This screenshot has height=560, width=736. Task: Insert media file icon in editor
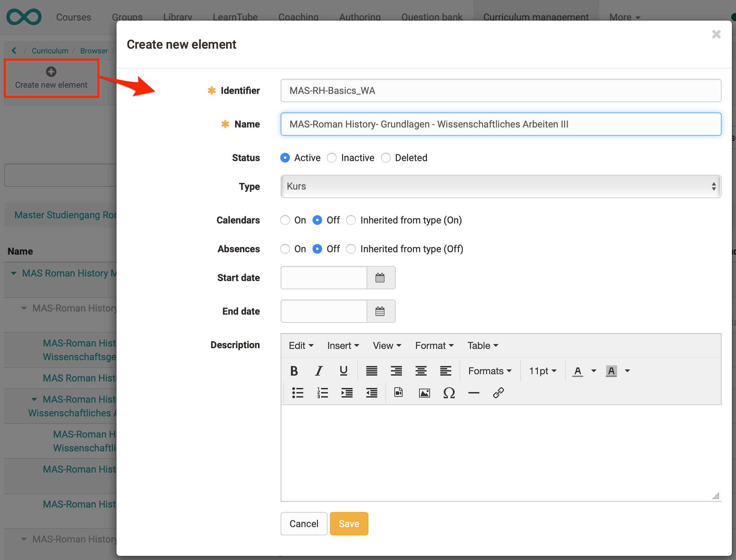[399, 393]
